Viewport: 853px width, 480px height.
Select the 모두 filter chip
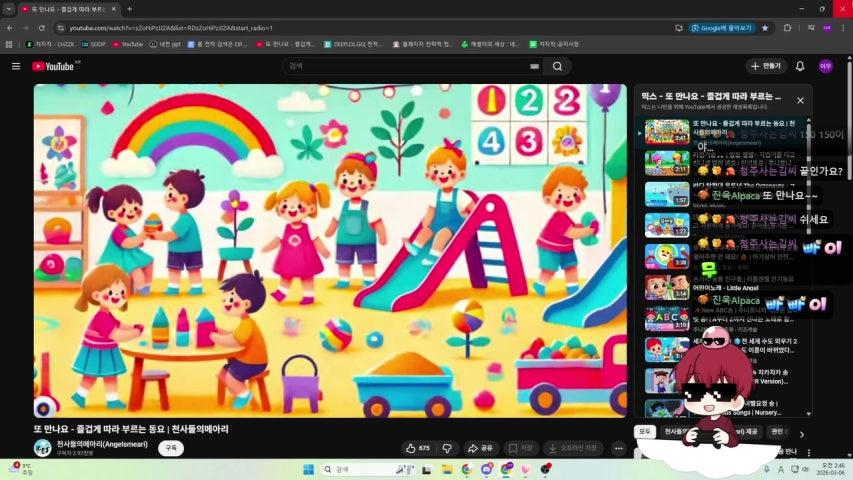[x=645, y=432]
